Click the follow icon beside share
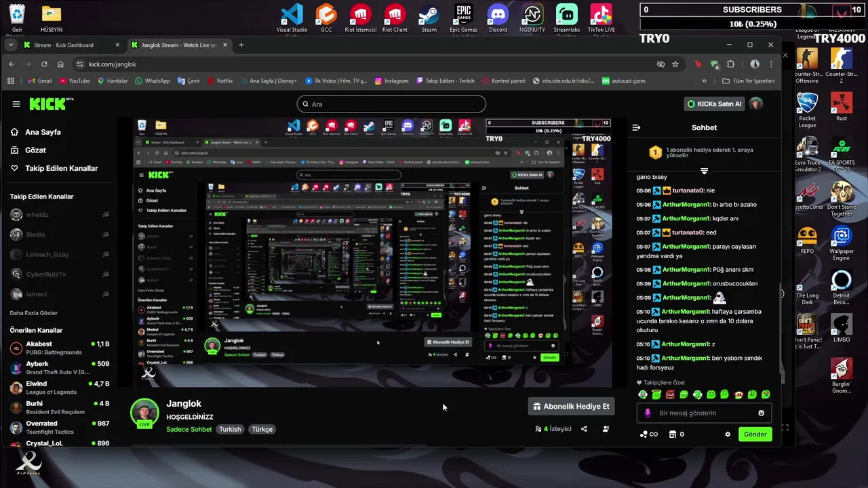The height and width of the screenshot is (488, 868). tap(606, 429)
